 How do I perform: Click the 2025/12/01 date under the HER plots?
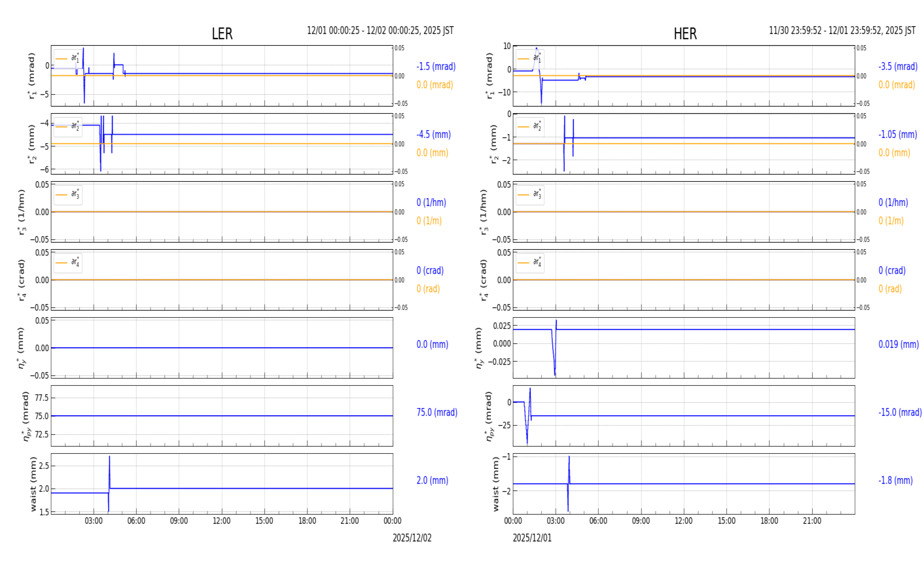(532, 538)
